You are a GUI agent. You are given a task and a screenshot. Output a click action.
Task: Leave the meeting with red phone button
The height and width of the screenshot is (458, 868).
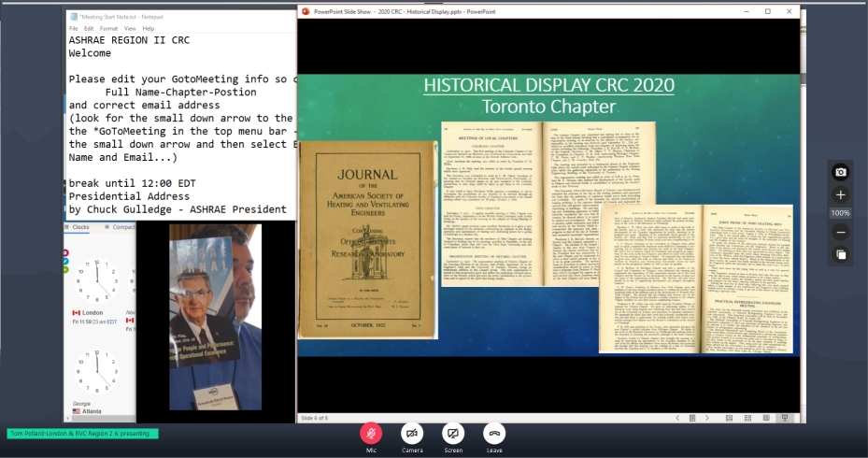[x=494, y=433]
